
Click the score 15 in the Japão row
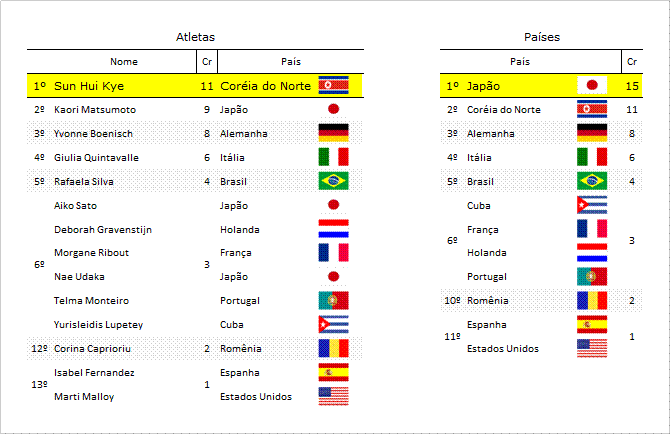pyautogui.click(x=632, y=86)
